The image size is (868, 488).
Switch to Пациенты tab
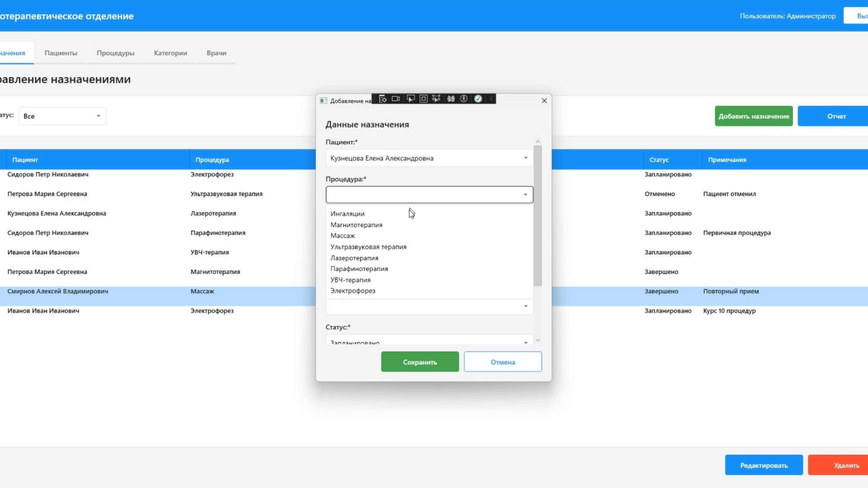point(61,53)
